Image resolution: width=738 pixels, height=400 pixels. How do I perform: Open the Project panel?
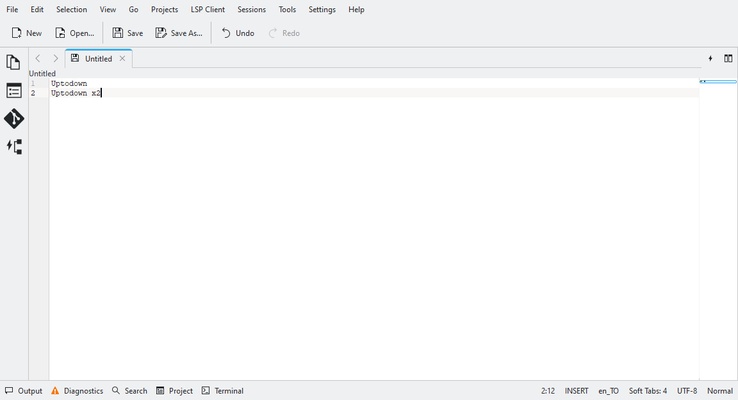coord(174,391)
